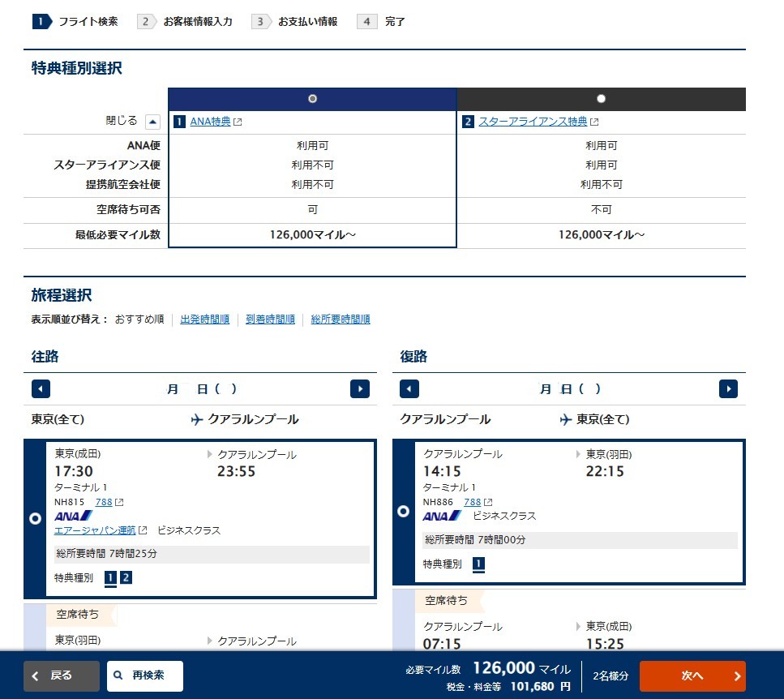Click the ANA logo on NH886 flight

[442, 516]
